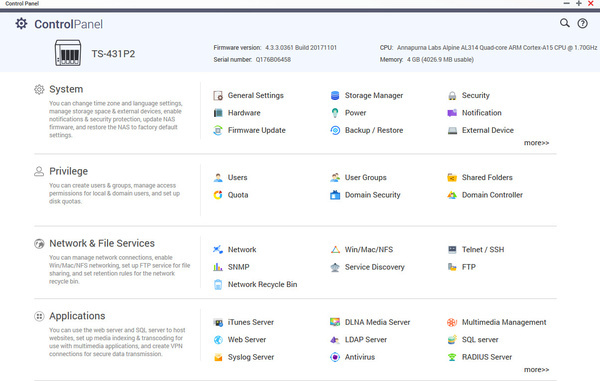
Task: Open the Privilege category heading
Action: [68, 171]
